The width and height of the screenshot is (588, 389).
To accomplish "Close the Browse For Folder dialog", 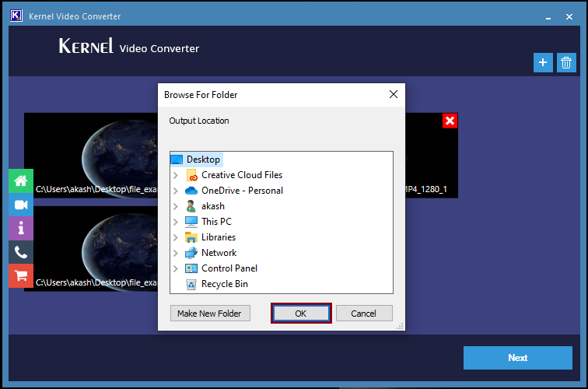I will tap(394, 95).
